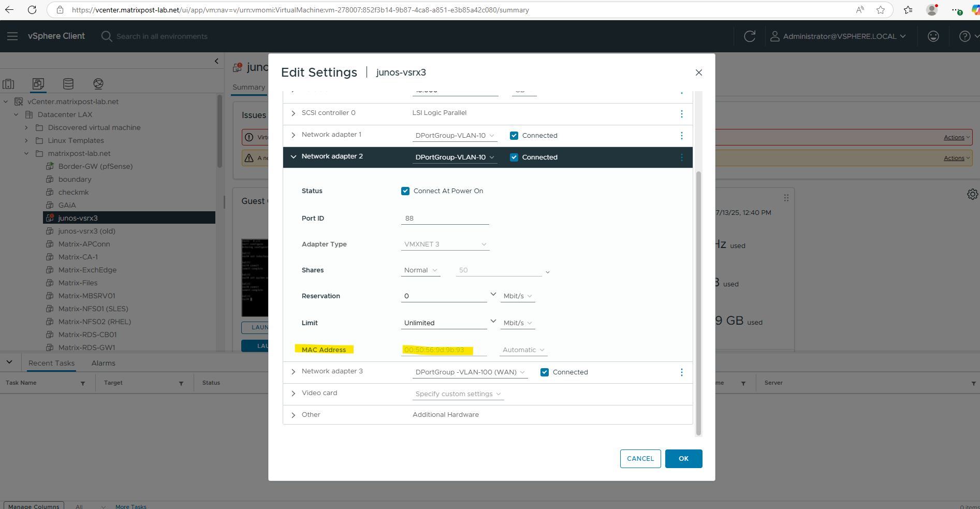Select Matrix-ExchEdge VM in tree
This screenshot has width=980, height=509.
87,270
